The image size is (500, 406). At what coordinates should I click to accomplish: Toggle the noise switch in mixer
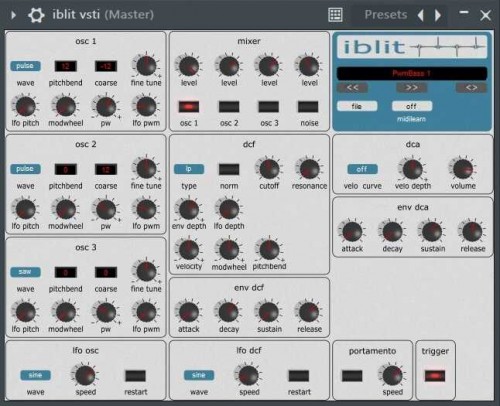click(308, 107)
